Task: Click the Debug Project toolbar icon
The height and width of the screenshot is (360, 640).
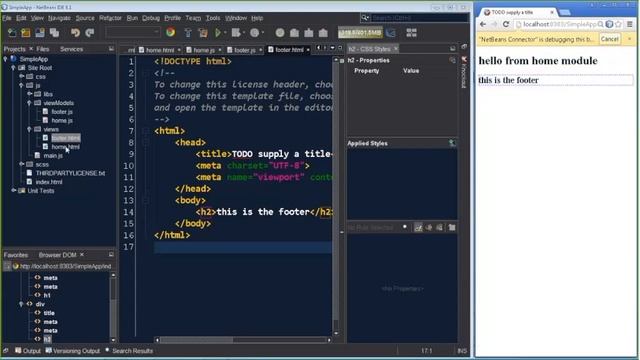Action: [236, 33]
